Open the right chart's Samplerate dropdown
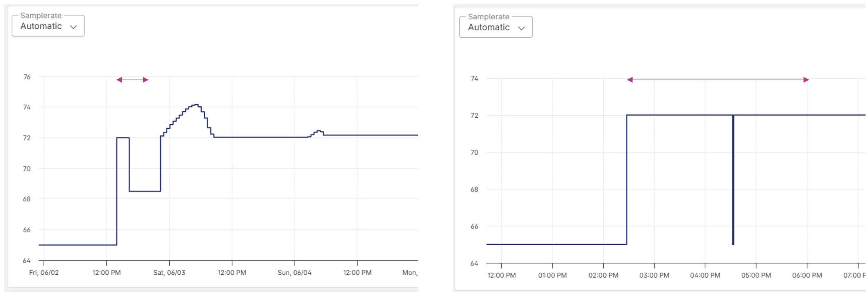The image size is (868, 292). click(495, 27)
